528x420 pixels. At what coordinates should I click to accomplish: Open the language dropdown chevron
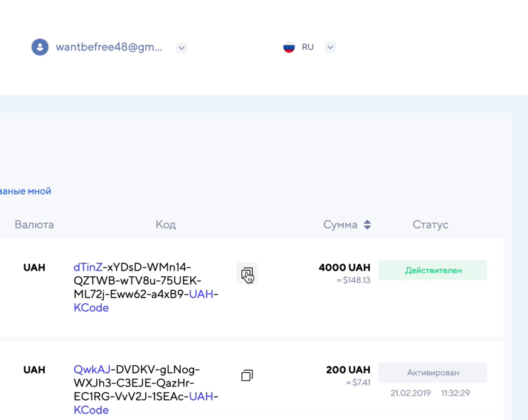(x=330, y=48)
